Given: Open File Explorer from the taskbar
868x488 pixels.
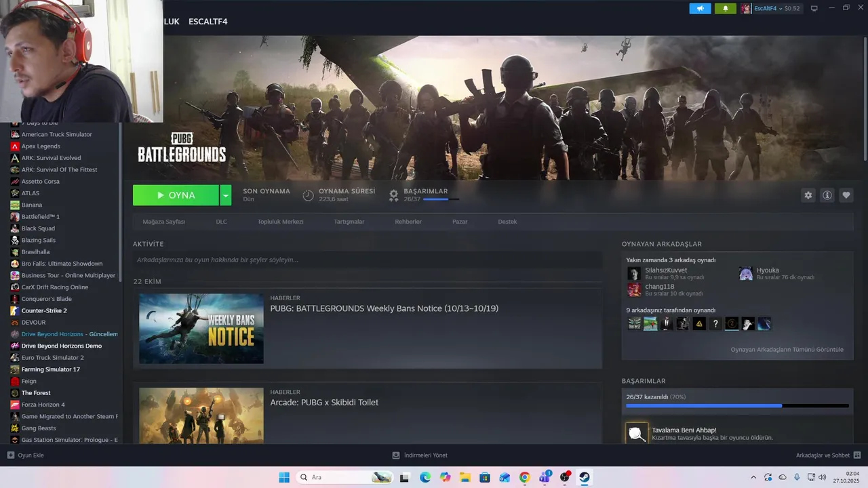Looking at the screenshot, I should (465, 477).
